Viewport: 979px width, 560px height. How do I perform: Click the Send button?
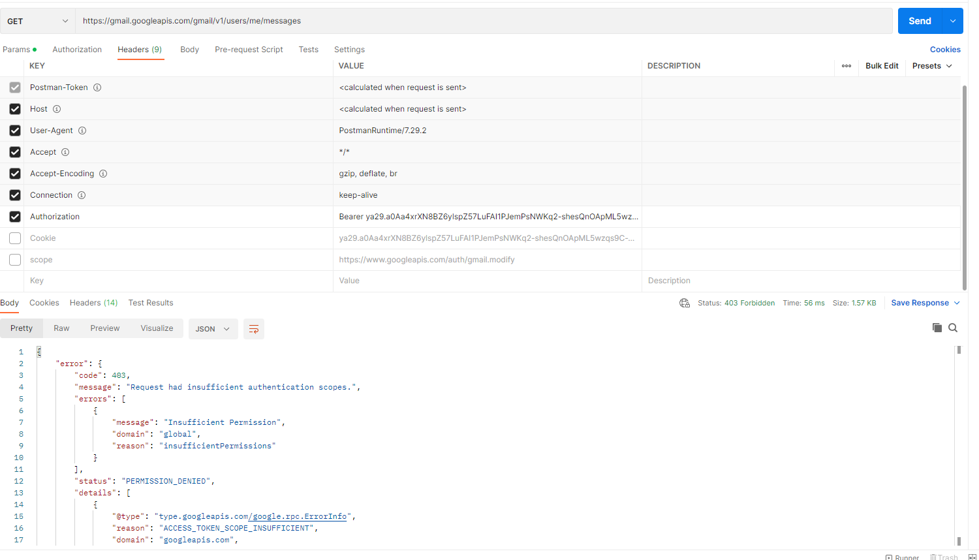[x=920, y=21]
